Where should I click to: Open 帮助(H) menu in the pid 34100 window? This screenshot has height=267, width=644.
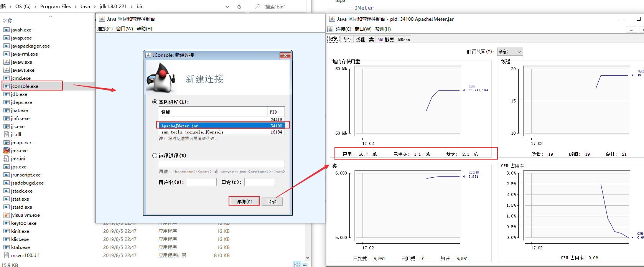(383, 29)
